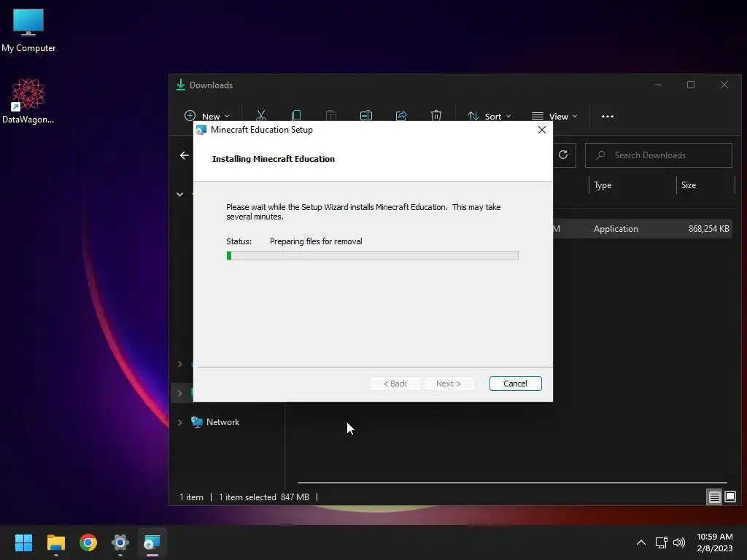Click the setup dialog title bar icon

(201, 130)
